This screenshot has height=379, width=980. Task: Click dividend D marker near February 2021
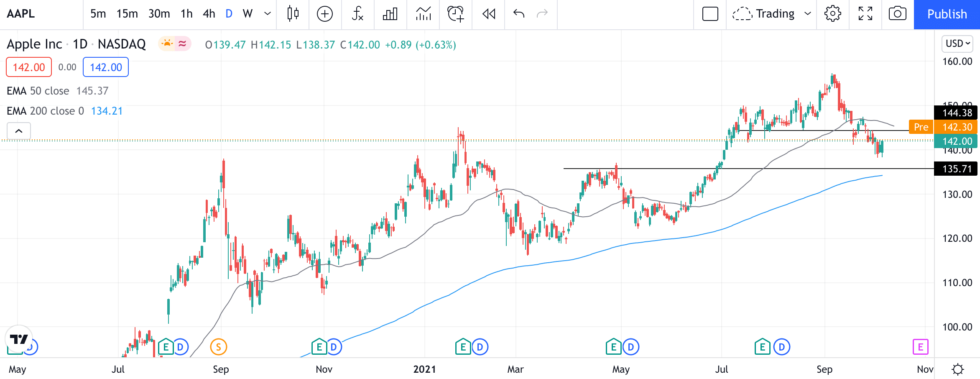tap(480, 347)
